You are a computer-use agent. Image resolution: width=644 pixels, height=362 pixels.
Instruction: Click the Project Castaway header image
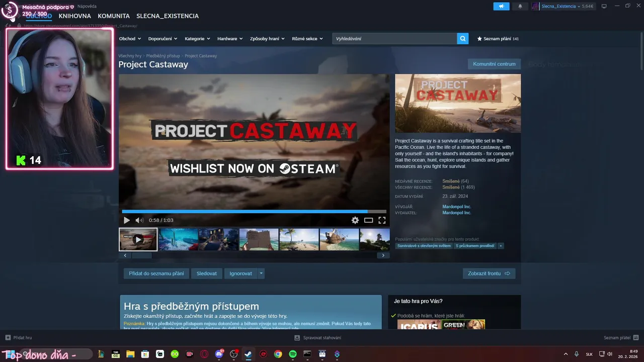click(458, 104)
